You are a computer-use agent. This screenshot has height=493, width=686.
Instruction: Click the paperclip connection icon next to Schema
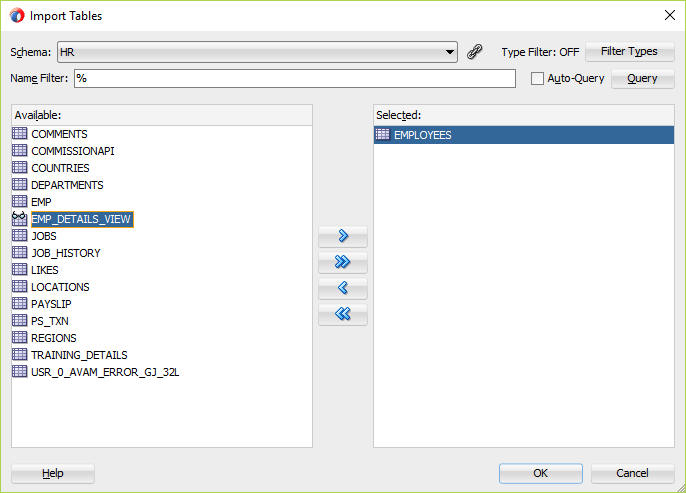(475, 52)
